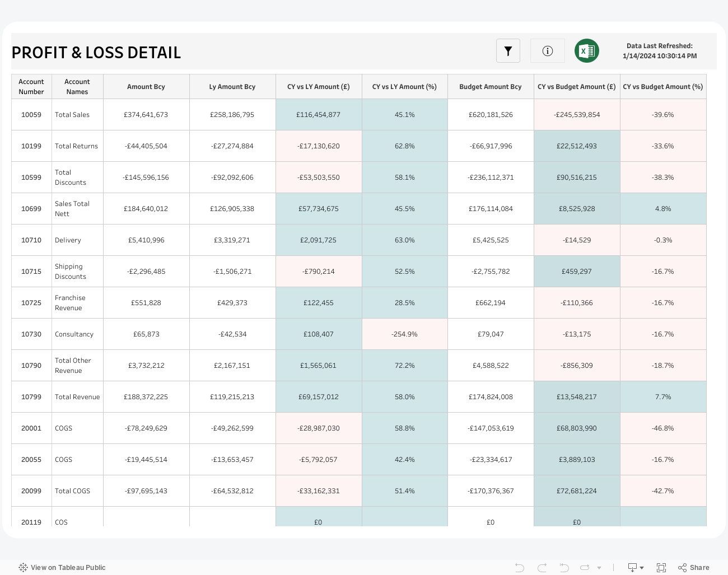Viewport: 728px width, 575px height.
Task: Click the Tableau logo icon in footer
Action: click(x=23, y=567)
